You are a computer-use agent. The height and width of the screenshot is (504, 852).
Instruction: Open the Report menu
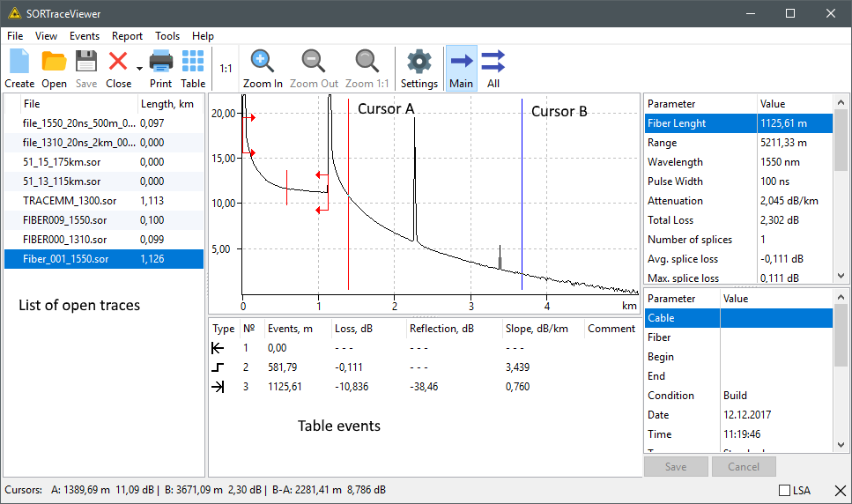click(x=127, y=36)
